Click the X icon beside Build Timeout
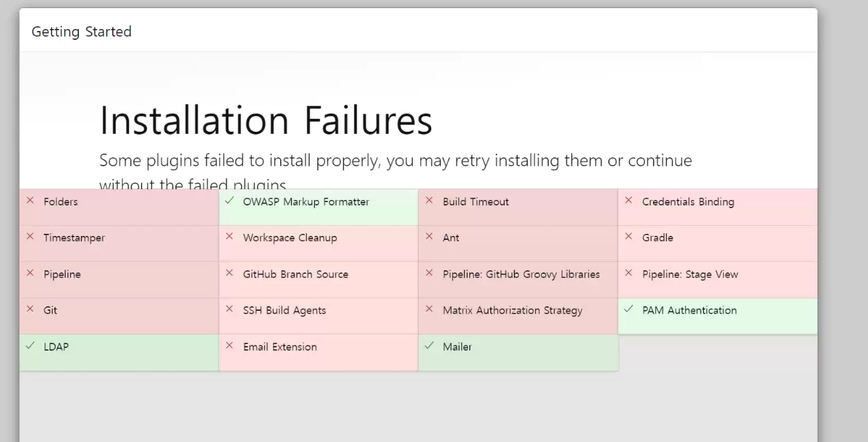 429,201
